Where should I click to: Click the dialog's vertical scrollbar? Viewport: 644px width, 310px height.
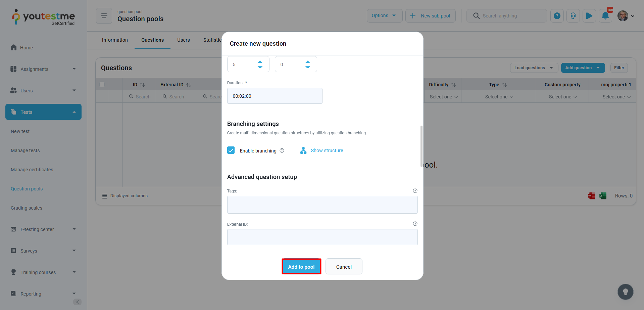click(421, 146)
